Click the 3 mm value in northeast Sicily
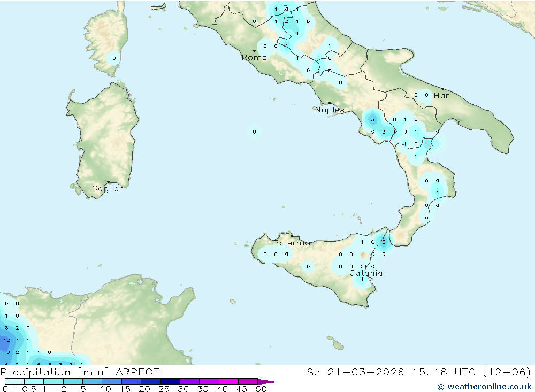 pyautogui.click(x=384, y=242)
